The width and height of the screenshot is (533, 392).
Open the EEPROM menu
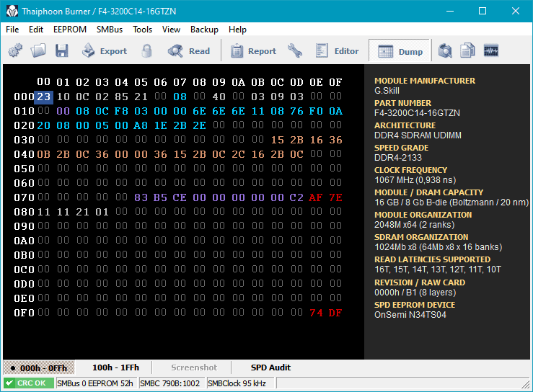70,30
